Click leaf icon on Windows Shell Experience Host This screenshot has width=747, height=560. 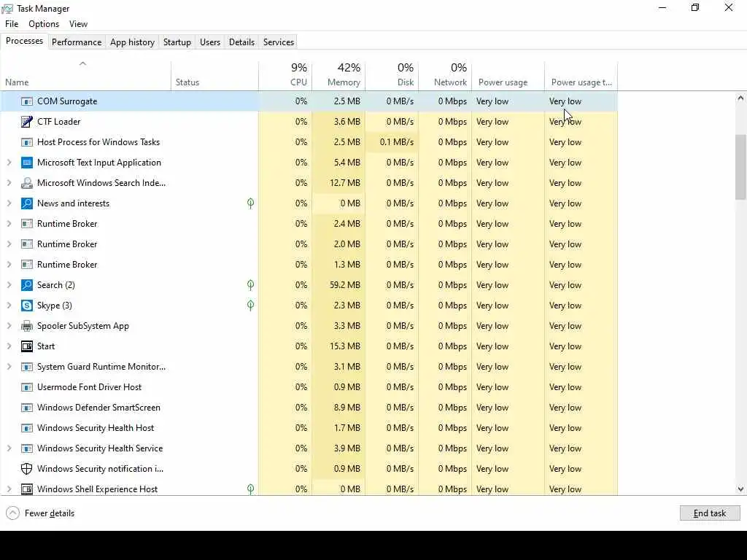click(x=251, y=489)
